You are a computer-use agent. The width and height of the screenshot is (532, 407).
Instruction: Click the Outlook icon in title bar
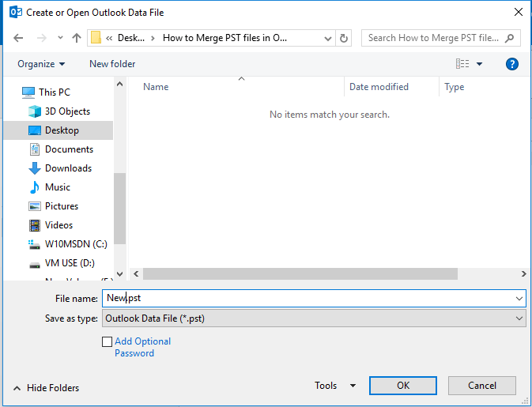pyautogui.click(x=16, y=12)
